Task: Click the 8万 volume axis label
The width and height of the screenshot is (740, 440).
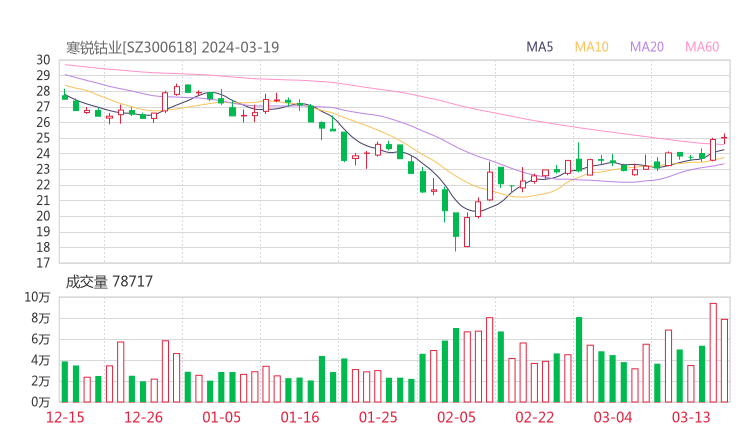Action: 41,319
